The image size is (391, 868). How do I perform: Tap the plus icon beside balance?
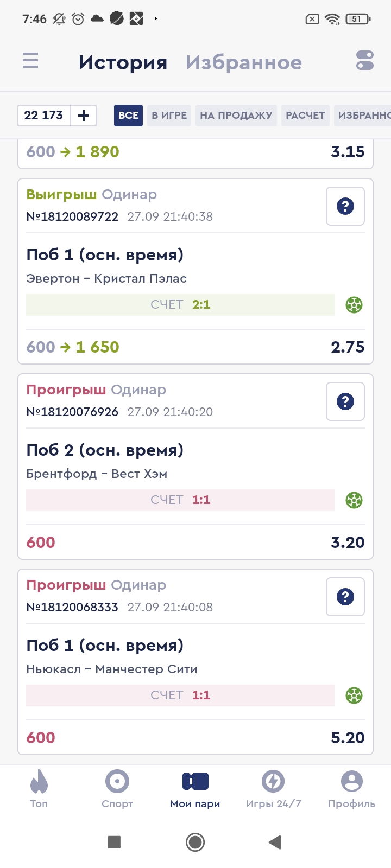click(84, 116)
